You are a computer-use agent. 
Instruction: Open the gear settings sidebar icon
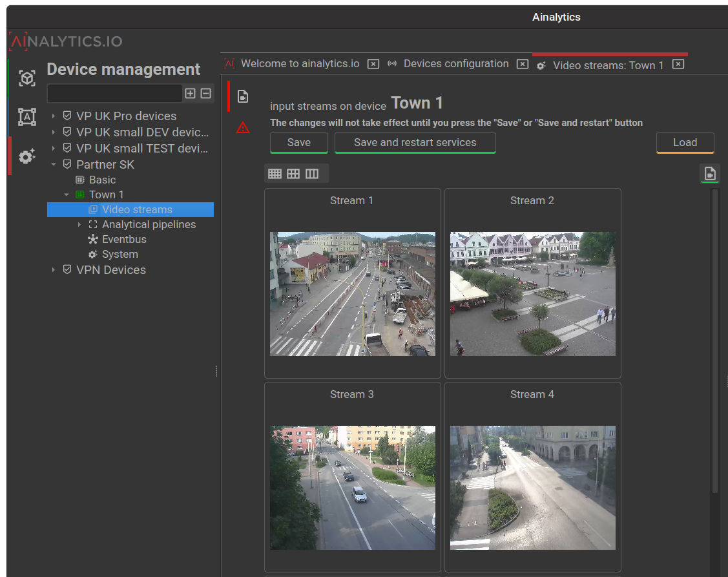[26, 156]
